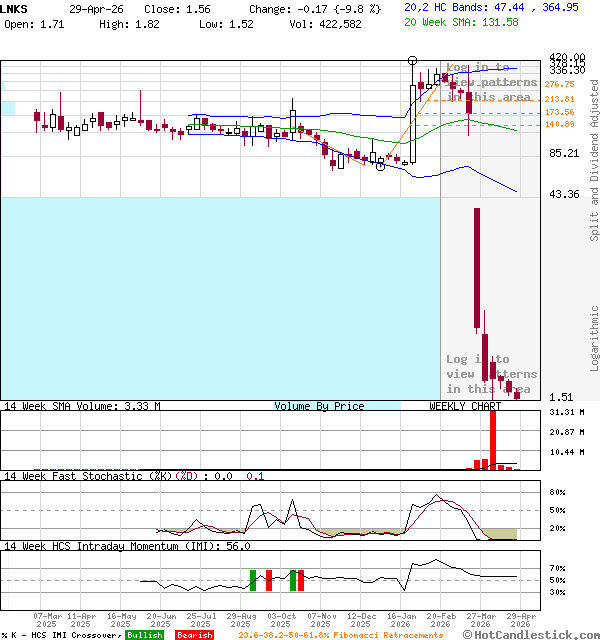Click the green Bullish legend badge
Screen dimensions: 600x640
point(145,635)
